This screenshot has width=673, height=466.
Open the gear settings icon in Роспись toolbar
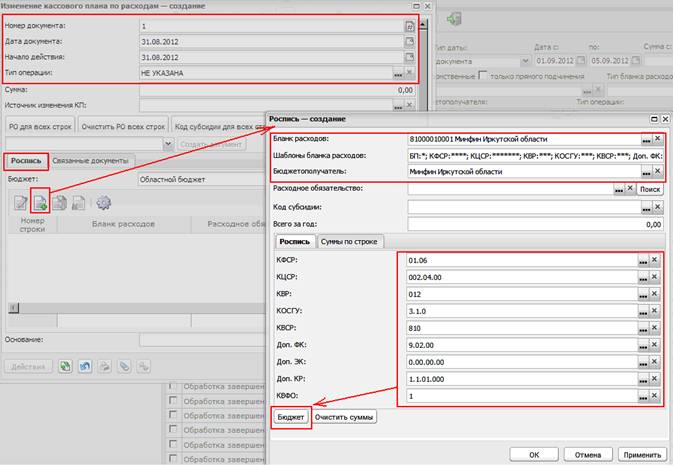(103, 202)
